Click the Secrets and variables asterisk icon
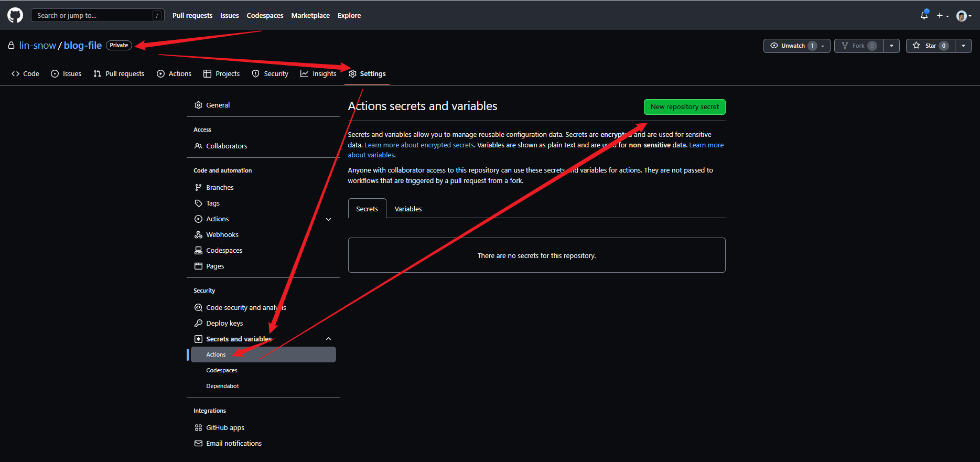Screen dimensions: 980x462 pos(198,339)
